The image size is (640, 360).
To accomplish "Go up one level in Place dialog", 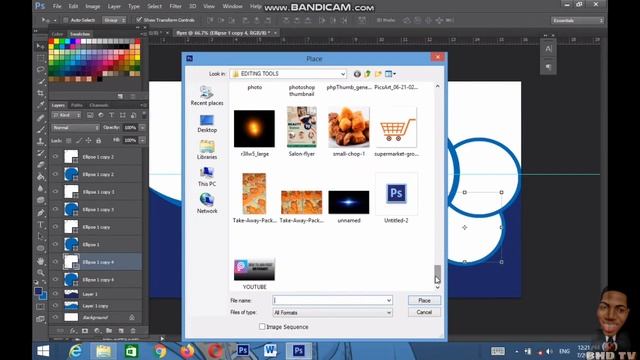I will (x=368, y=74).
